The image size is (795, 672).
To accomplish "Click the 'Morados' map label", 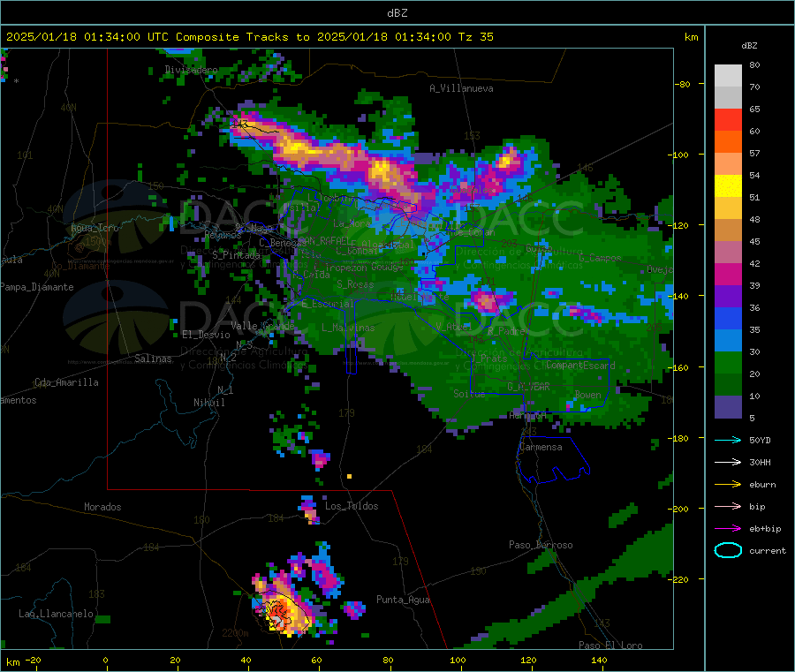I will (x=102, y=507).
